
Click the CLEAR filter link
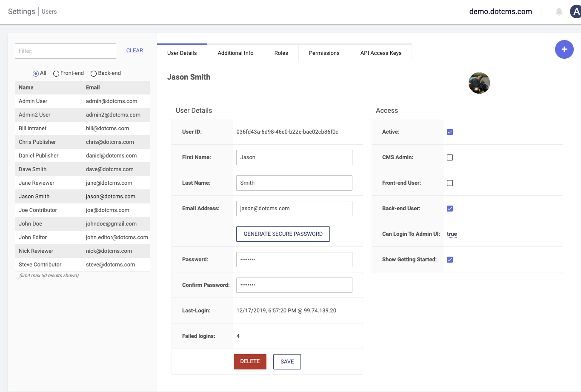pos(135,51)
